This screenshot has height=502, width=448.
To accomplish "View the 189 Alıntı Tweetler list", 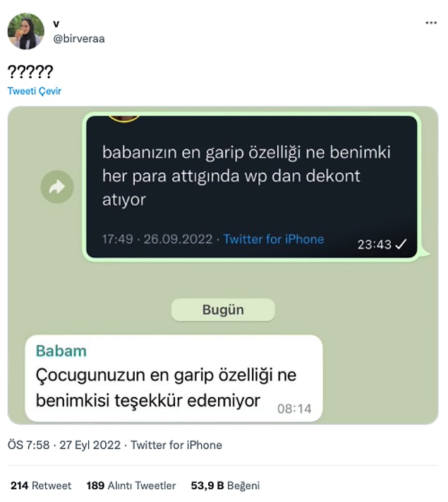I will pos(131,486).
